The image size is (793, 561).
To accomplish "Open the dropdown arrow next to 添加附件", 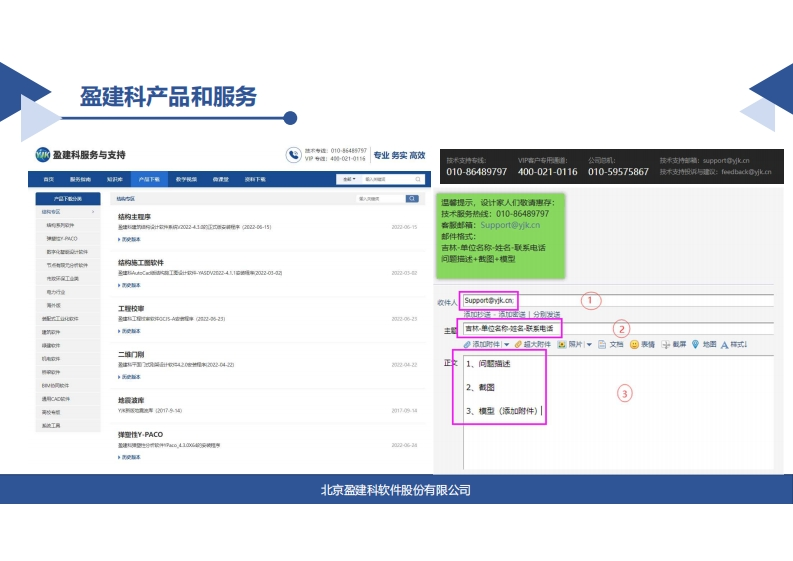I will tap(506, 345).
